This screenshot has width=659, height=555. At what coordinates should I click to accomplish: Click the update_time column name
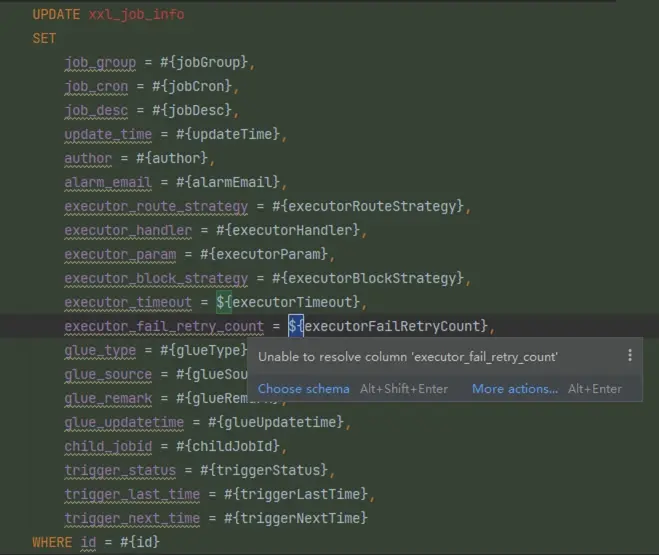(108, 134)
